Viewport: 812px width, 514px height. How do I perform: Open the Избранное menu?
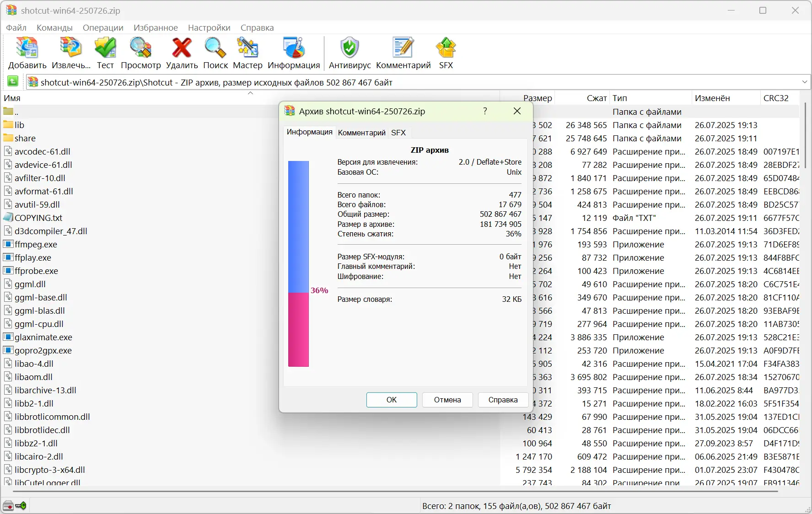tap(156, 27)
